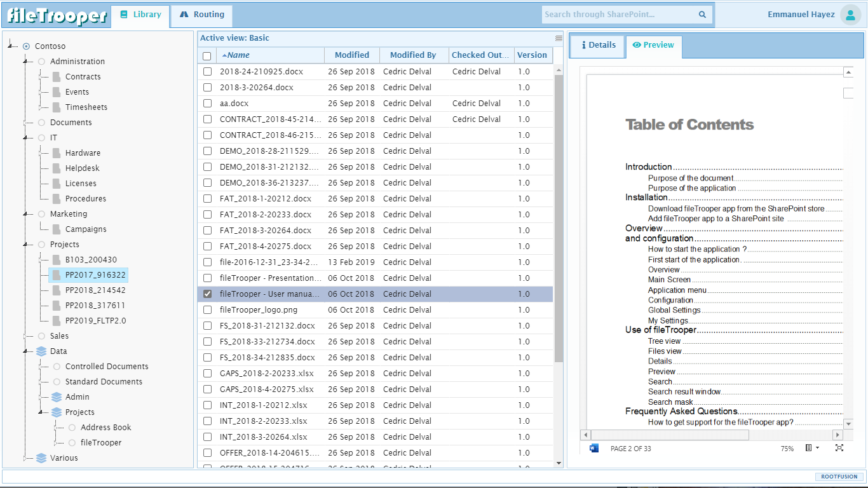Click the preview fullscreen icon
The image size is (868, 488).
pyautogui.click(x=839, y=448)
